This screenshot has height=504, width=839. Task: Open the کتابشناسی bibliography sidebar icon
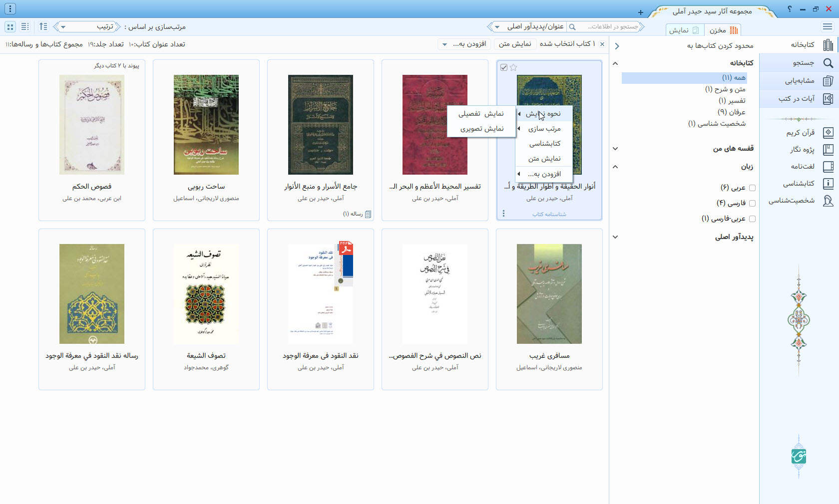[828, 183]
